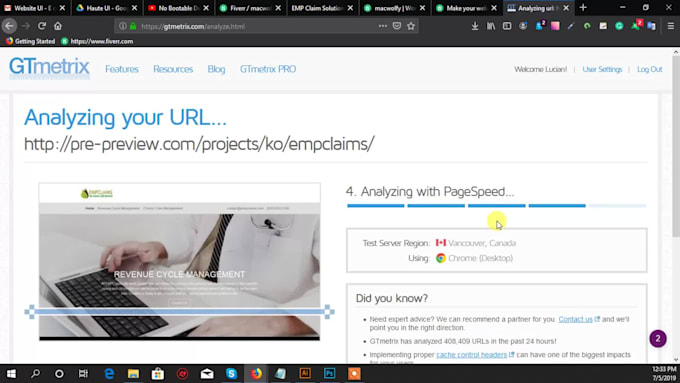Open the Getting Started bookmark

[x=30, y=41]
